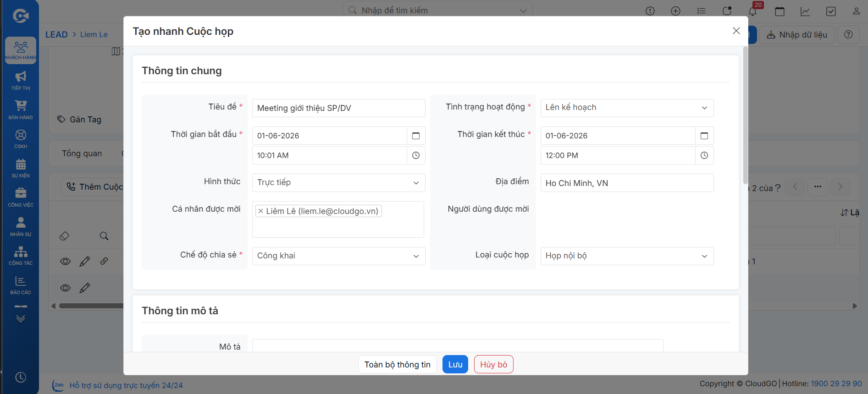Open start time clock picker
This screenshot has width=868, height=394.
click(416, 155)
